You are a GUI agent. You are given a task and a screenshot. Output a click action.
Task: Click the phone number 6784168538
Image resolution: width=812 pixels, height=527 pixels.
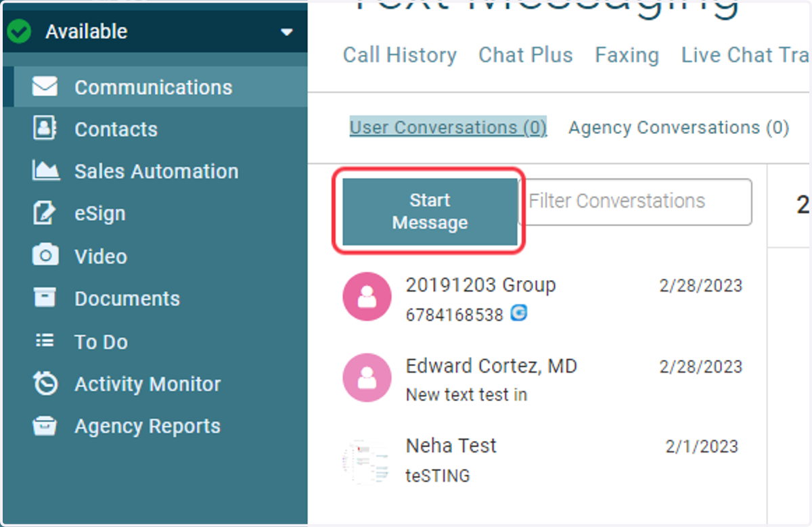(x=455, y=315)
